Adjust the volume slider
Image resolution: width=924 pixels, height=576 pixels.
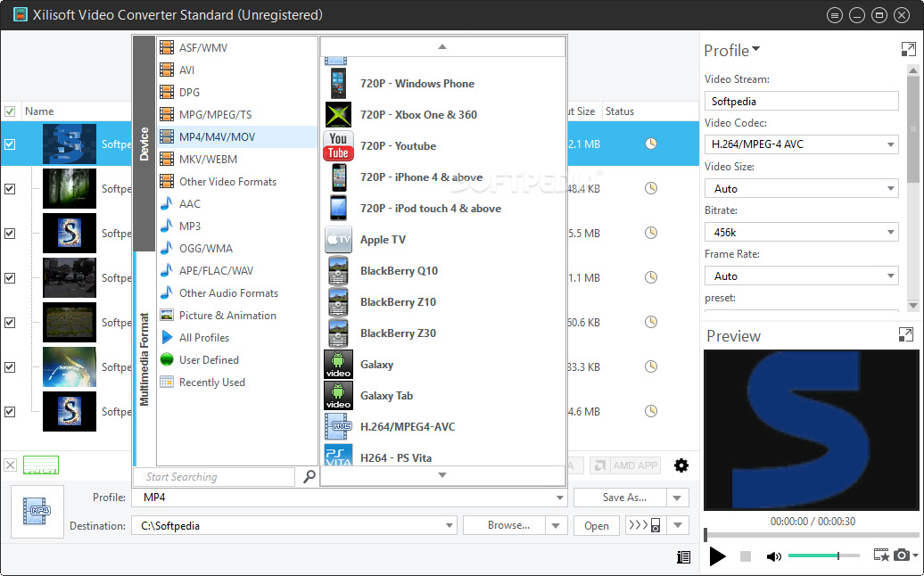click(822, 555)
